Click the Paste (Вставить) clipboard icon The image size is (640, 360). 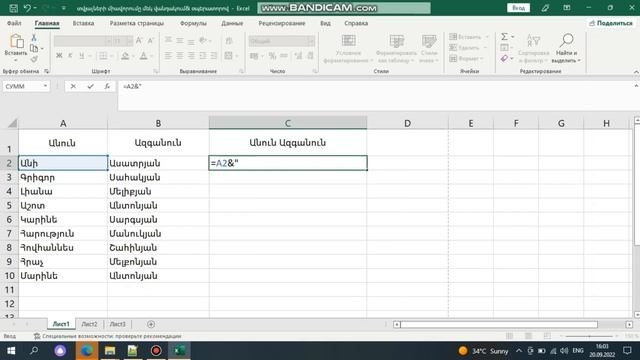coord(16,42)
